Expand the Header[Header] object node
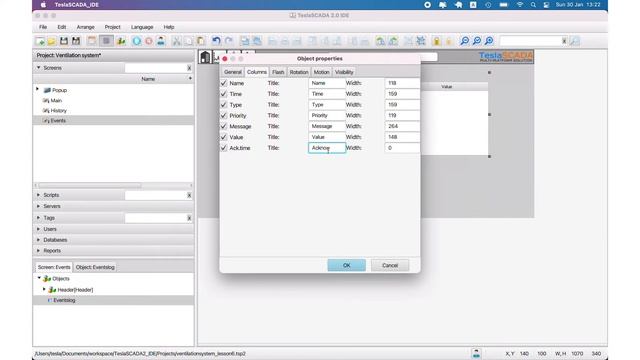 coord(44,289)
